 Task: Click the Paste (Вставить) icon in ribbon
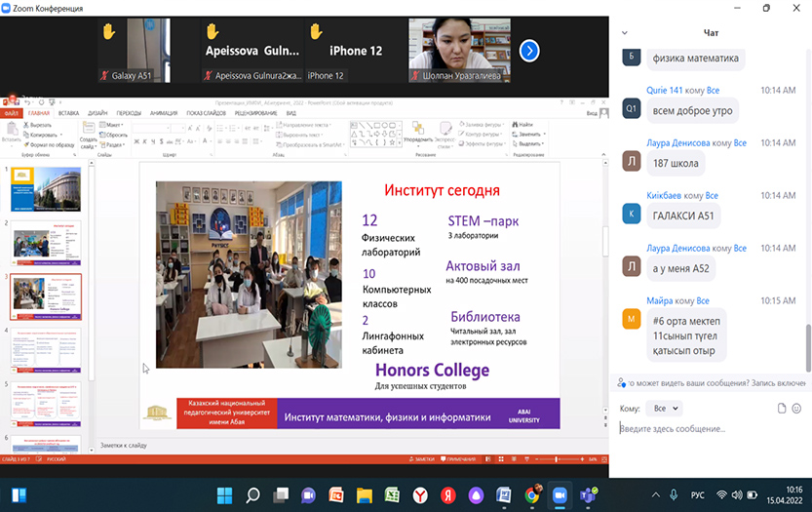[11, 132]
